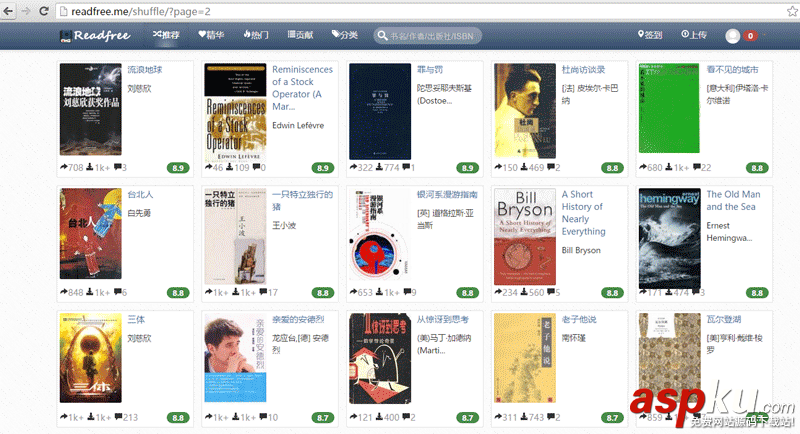Viewport: 800px width, 434px height.
Task: Bookmark page with star icon
Action: (x=792, y=11)
